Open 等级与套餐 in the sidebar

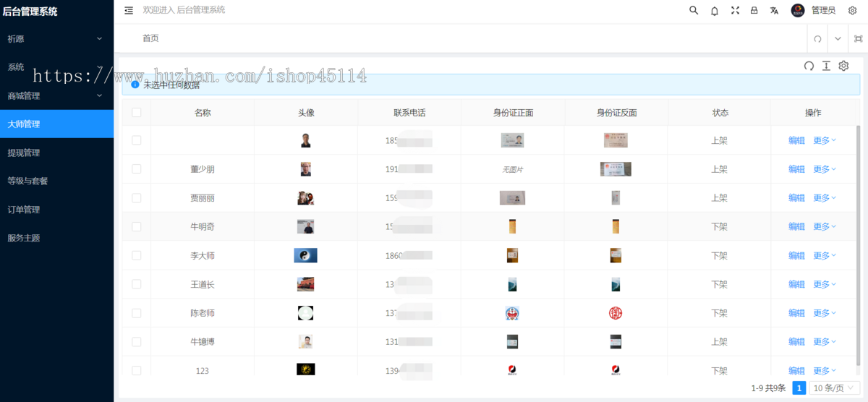pos(56,181)
